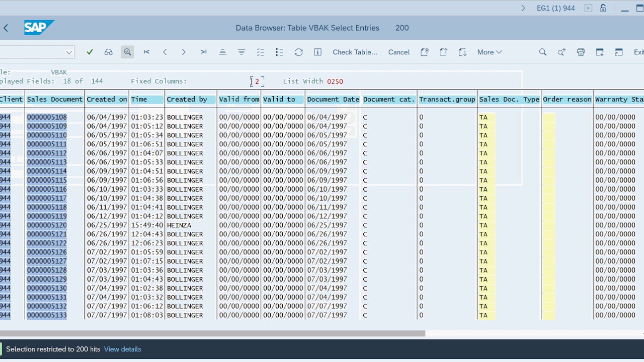Click the magnifier Choose details icon
Viewport: 644px width, 362px height.
[x=127, y=52]
